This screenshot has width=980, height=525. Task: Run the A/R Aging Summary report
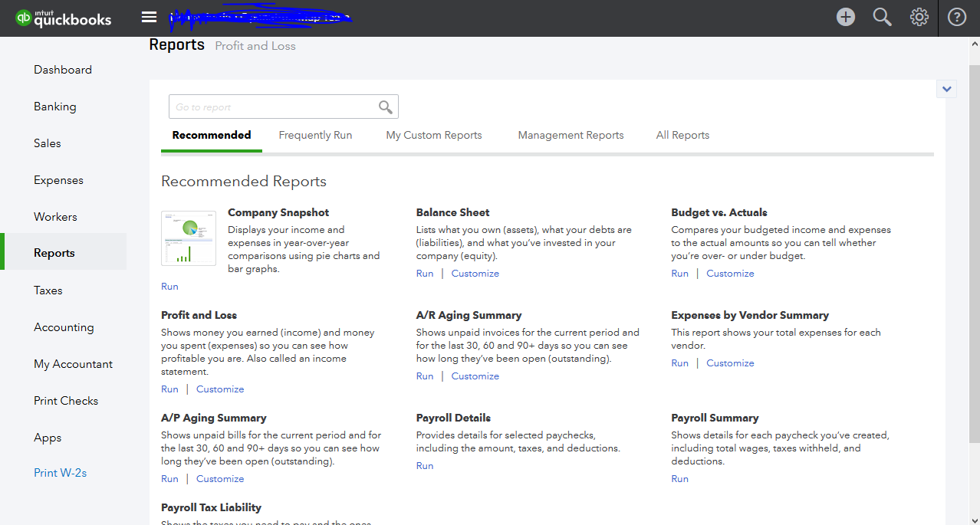(x=425, y=376)
